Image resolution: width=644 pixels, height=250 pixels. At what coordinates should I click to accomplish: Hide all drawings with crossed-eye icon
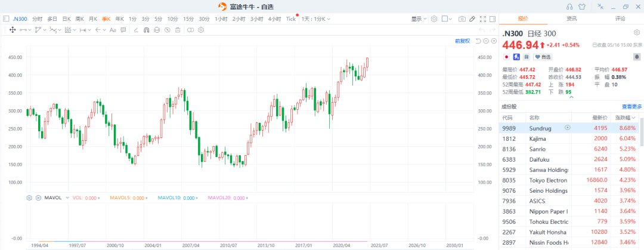pos(167,30)
